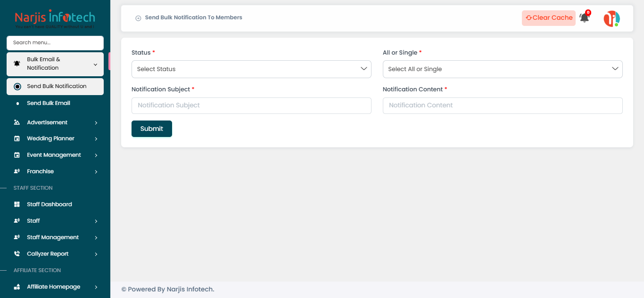Click the bell icon beside Bulk Email & Notification
The height and width of the screenshot is (298, 644).
[x=17, y=64]
